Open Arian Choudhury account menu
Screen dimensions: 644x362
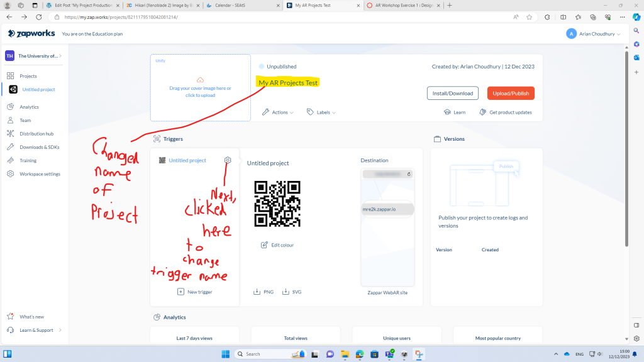pos(593,33)
